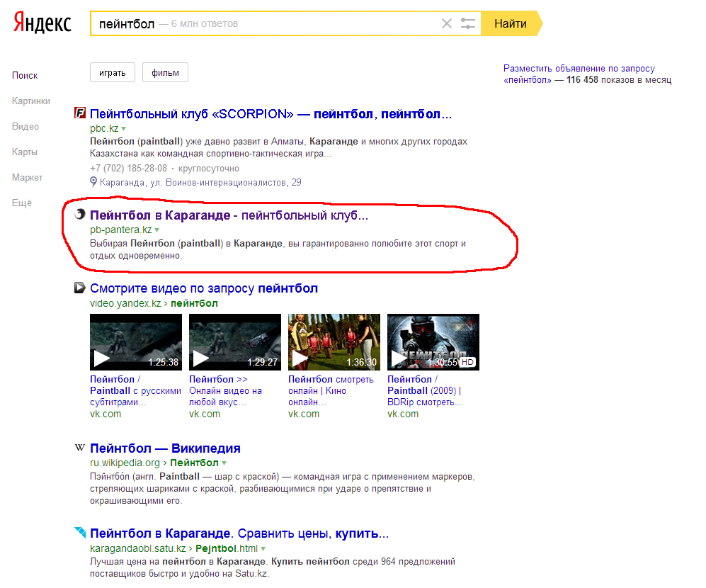This screenshot has height=588, width=706.
Task: Open Пейнтбол смотреть онлайн Кино link
Action: (x=331, y=390)
